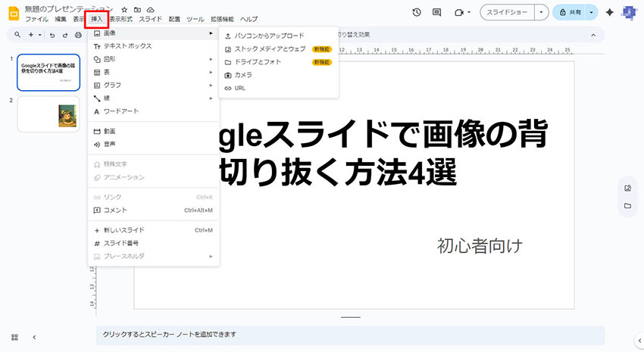644x352 pixels.
Task: Star the presentation title
Action: [124, 9]
